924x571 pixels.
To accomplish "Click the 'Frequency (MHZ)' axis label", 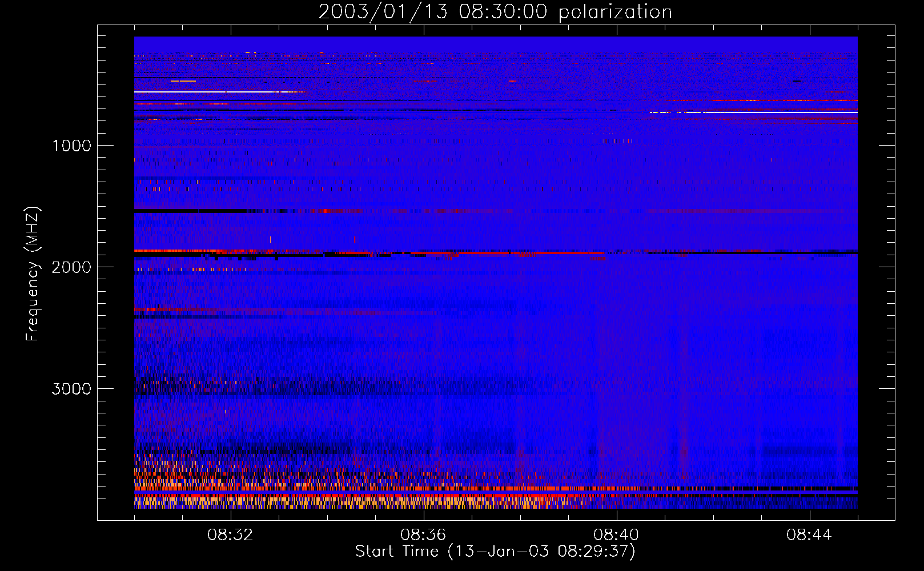I will (33, 274).
